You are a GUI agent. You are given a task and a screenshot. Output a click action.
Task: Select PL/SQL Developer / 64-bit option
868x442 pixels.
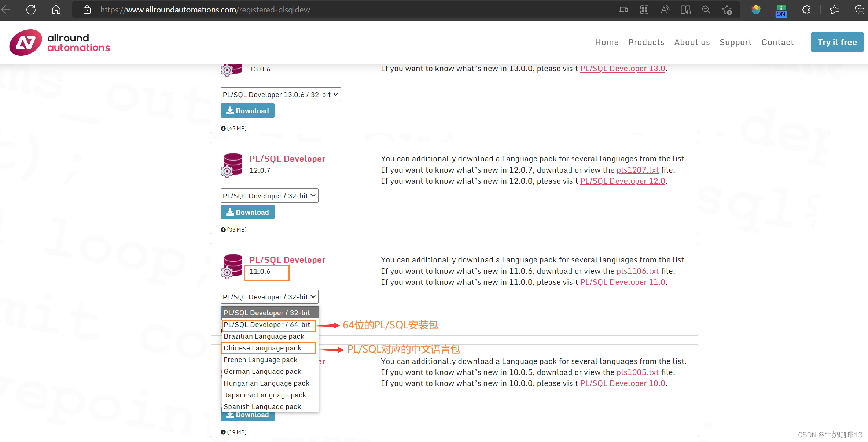pyautogui.click(x=267, y=325)
